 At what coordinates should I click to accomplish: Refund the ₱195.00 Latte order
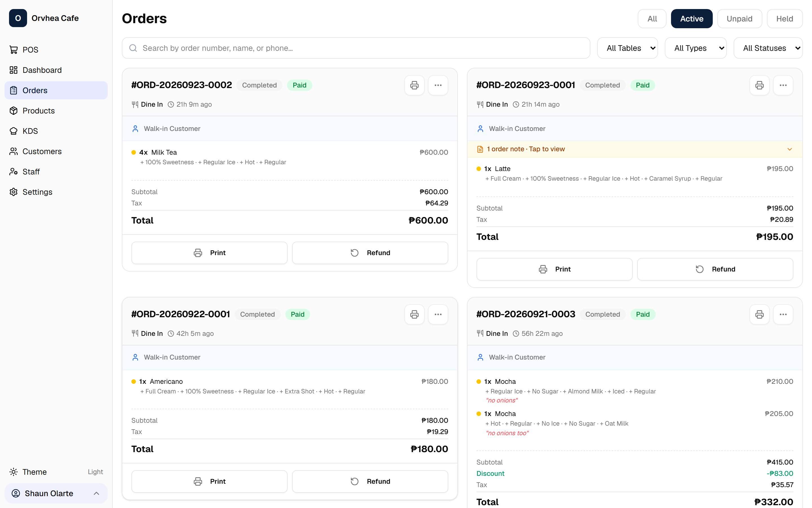coord(715,269)
